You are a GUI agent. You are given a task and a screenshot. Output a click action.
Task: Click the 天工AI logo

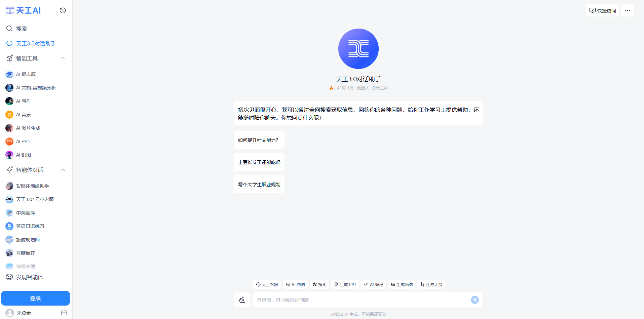(x=23, y=10)
